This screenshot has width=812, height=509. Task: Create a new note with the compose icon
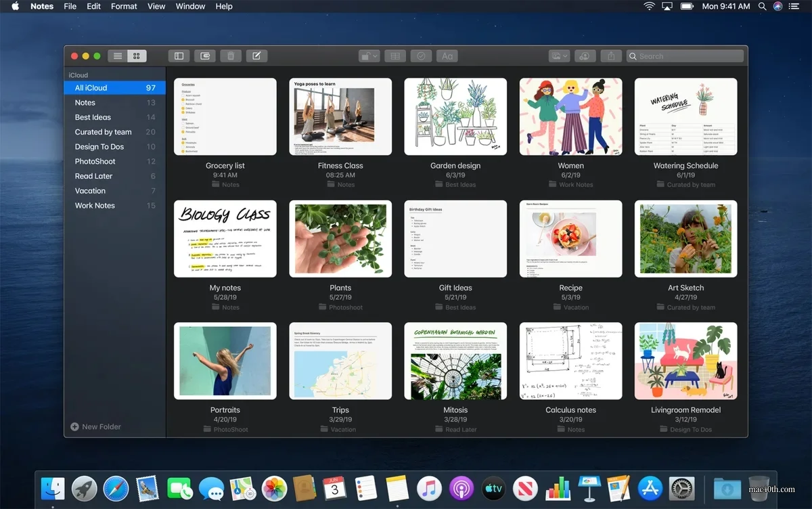[x=257, y=56]
